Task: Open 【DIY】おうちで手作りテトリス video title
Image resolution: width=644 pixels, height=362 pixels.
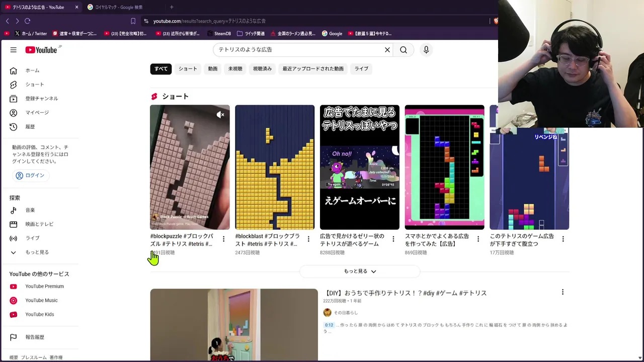Action: [405, 293]
